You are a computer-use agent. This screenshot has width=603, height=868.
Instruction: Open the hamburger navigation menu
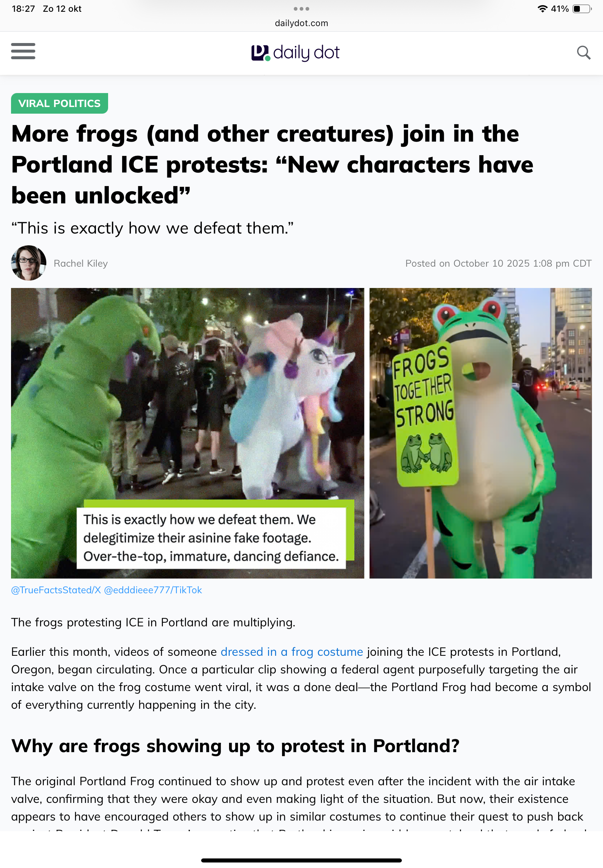click(x=23, y=51)
